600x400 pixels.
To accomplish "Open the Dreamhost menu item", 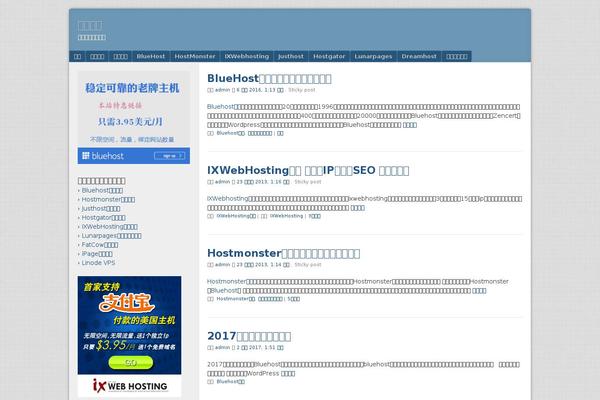I will (x=419, y=56).
